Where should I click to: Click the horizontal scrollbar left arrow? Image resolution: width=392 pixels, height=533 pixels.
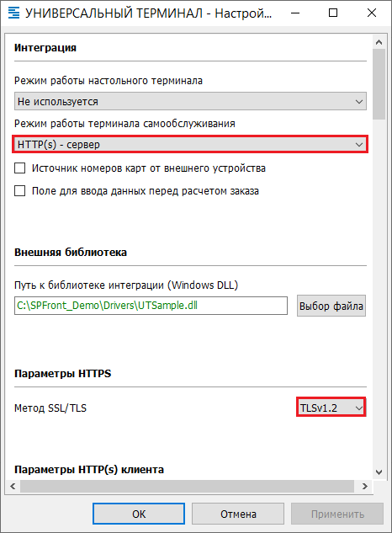(x=13, y=486)
